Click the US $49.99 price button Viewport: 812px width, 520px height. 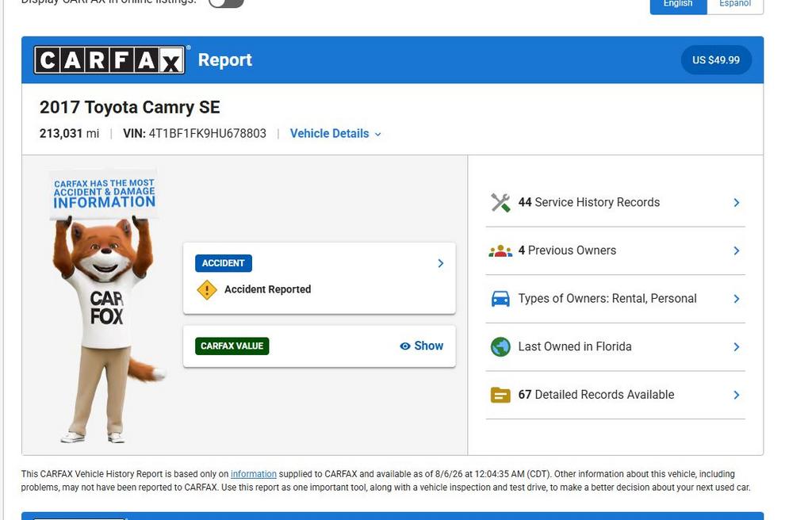point(716,60)
